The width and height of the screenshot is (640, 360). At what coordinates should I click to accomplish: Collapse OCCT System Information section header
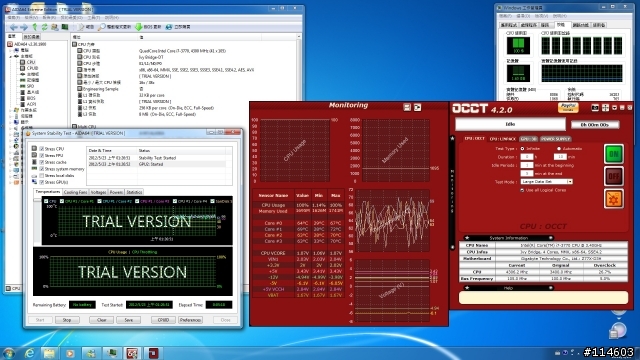(509, 238)
